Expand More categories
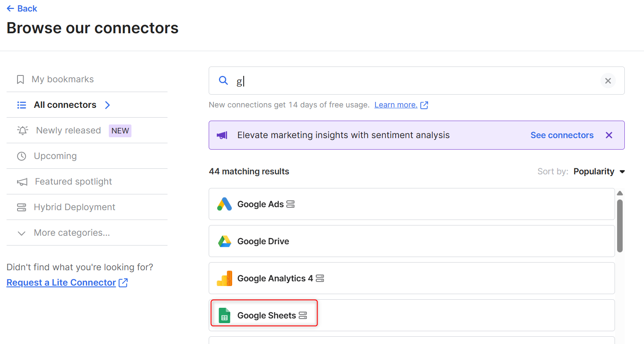Viewport: 644px width, 344px height. click(x=87, y=233)
